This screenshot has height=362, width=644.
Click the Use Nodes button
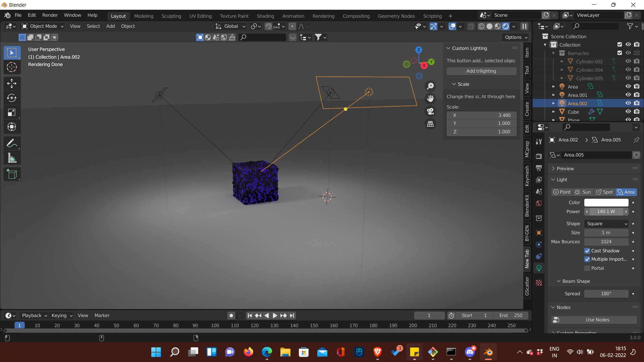[x=597, y=320]
